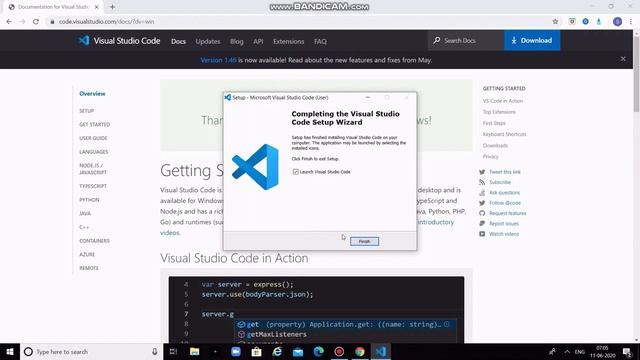
Task: Open the FAQ page in the header
Action: [320, 41]
